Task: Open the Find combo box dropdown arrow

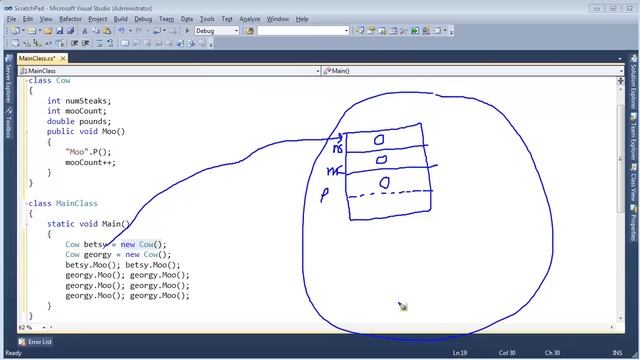Action: [x=346, y=31]
